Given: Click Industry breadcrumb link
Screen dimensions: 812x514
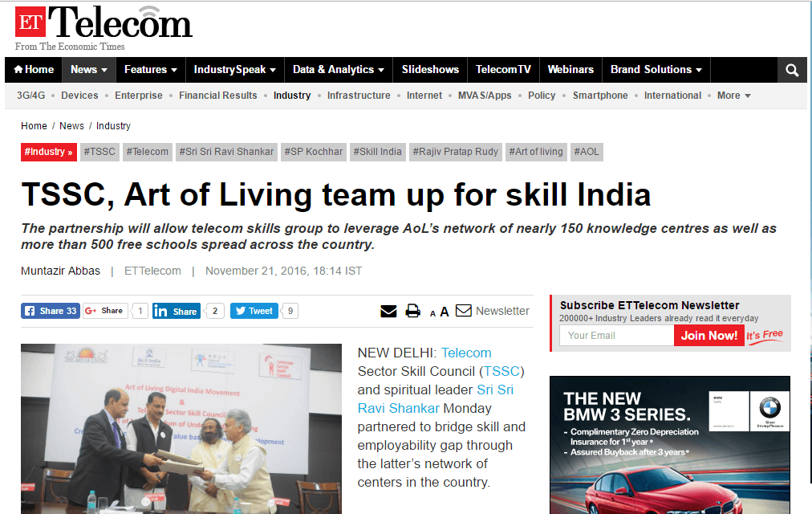Looking at the screenshot, I should [113, 126].
